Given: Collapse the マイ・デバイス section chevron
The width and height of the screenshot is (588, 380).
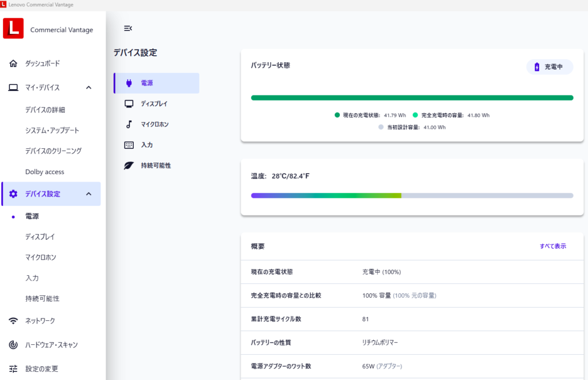Looking at the screenshot, I should click(88, 88).
